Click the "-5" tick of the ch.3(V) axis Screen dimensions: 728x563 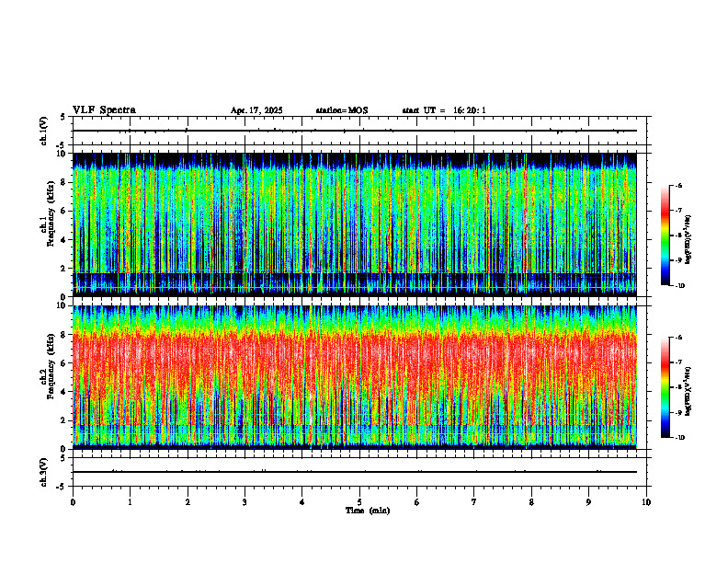coord(62,487)
